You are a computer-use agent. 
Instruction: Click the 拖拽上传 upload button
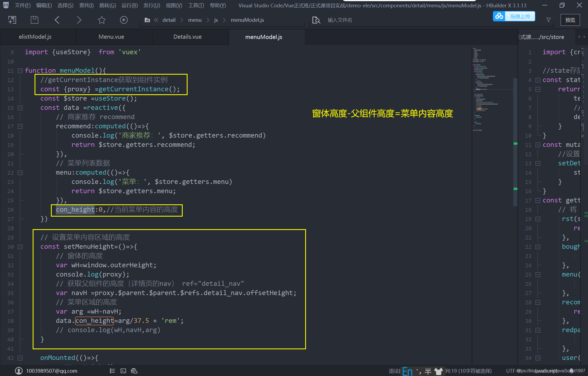pos(520,16)
